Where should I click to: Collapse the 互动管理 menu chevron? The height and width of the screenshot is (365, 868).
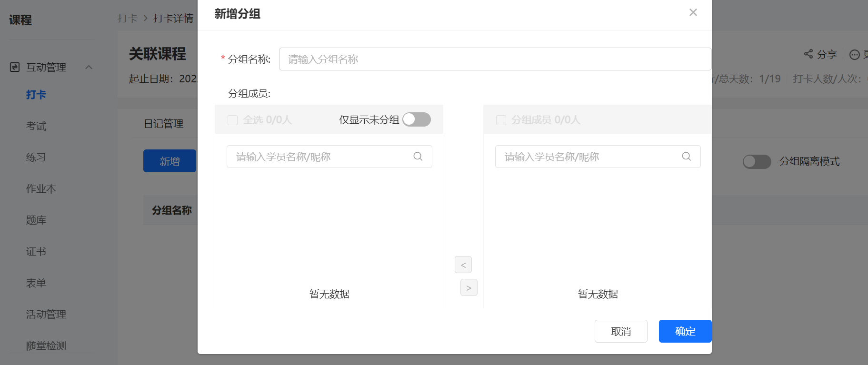tap(89, 67)
